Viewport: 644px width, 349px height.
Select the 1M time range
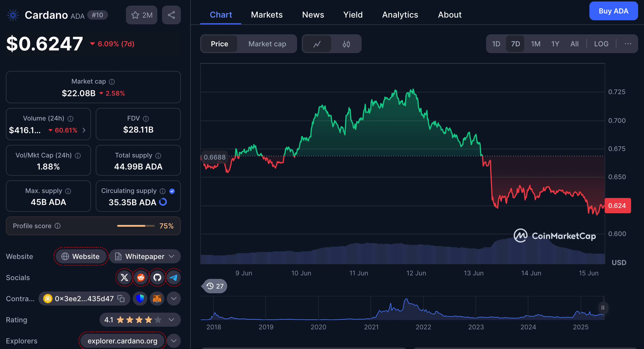(x=535, y=44)
